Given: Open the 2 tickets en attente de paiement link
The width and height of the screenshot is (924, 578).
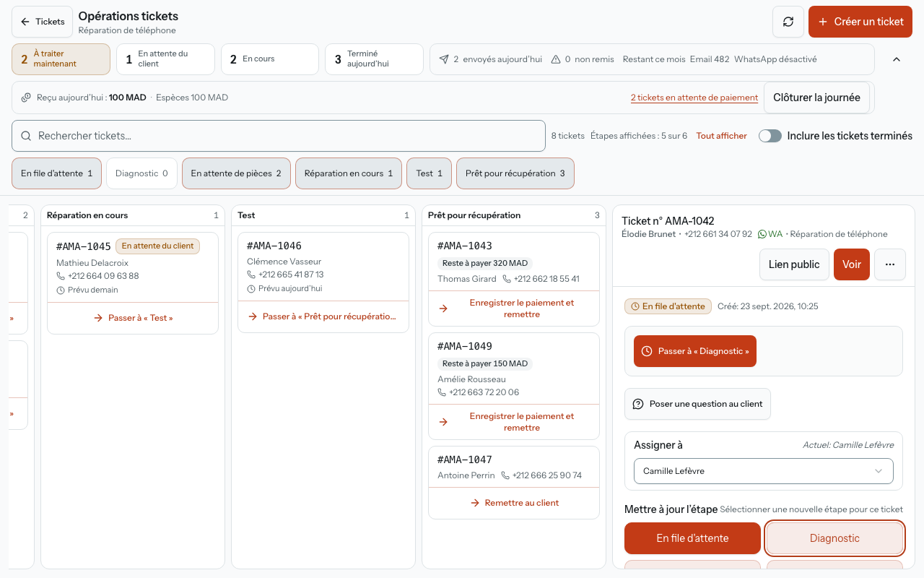Looking at the screenshot, I should [694, 98].
